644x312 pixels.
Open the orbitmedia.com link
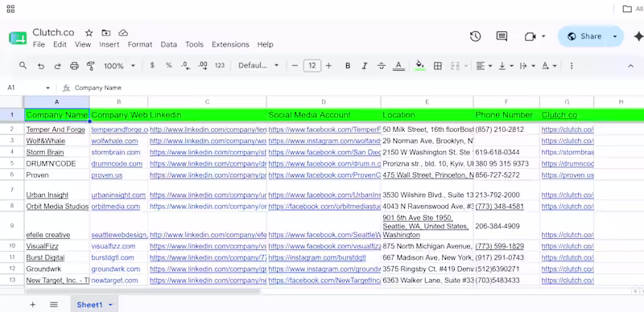pos(115,206)
